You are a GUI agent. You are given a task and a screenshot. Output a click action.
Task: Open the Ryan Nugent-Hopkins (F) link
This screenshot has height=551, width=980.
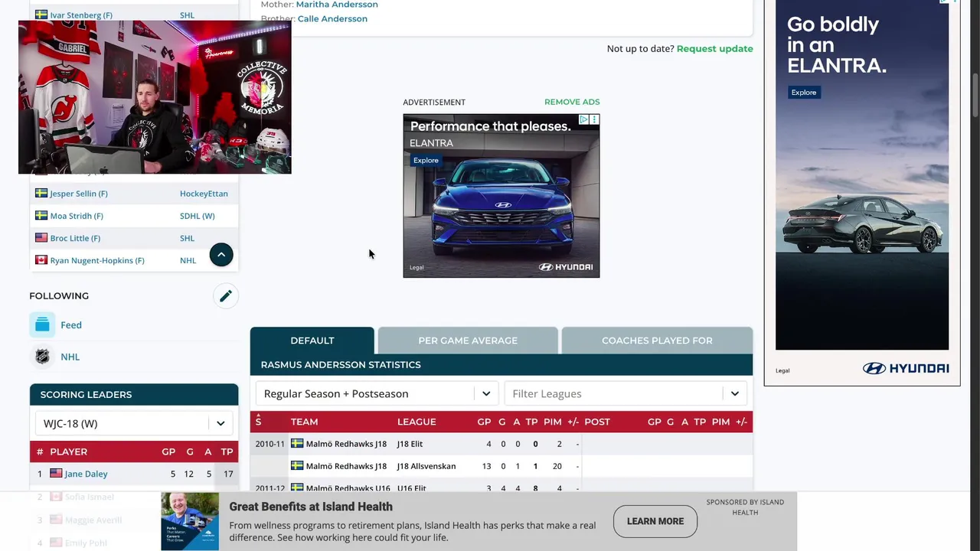click(x=97, y=260)
